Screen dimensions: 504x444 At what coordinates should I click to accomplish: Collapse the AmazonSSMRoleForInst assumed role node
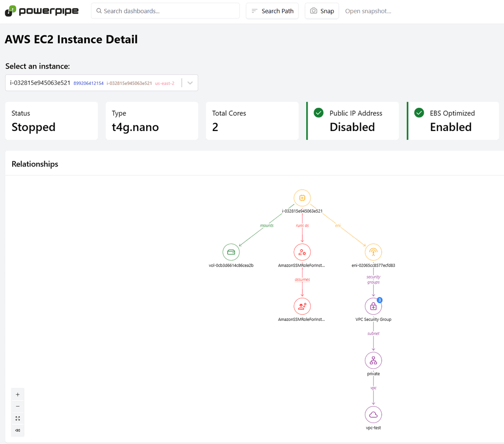(302, 306)
